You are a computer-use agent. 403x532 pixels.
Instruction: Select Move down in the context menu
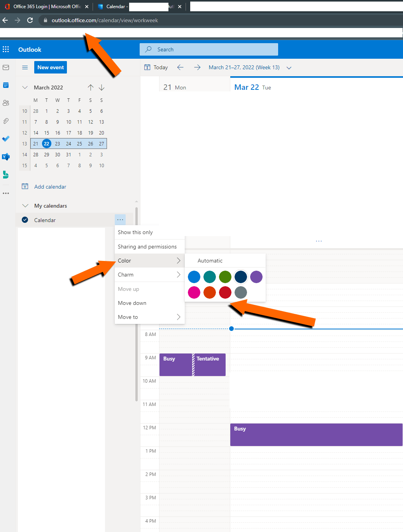tap(149, 303)
